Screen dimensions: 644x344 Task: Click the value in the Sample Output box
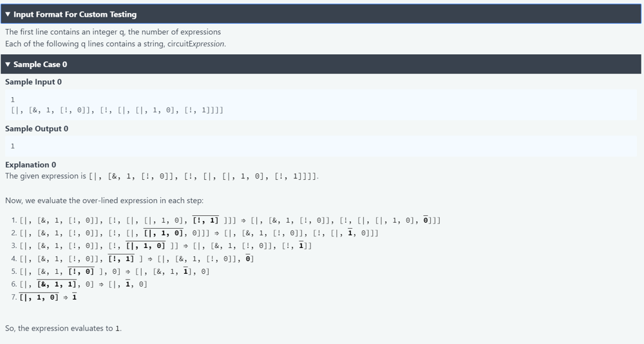13,146
